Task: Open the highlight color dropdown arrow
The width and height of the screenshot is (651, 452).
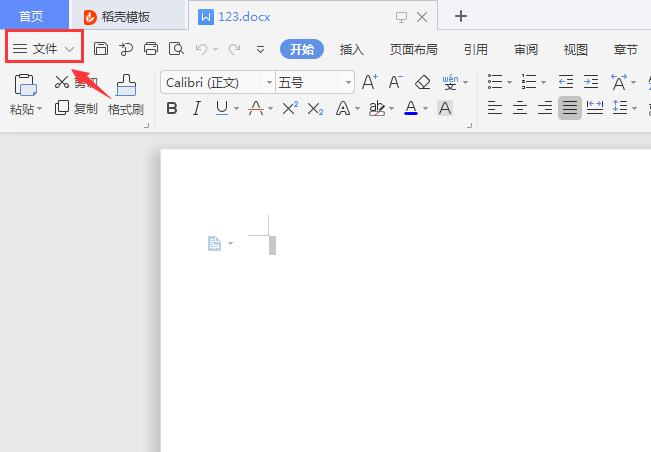Action: (391, 109)
